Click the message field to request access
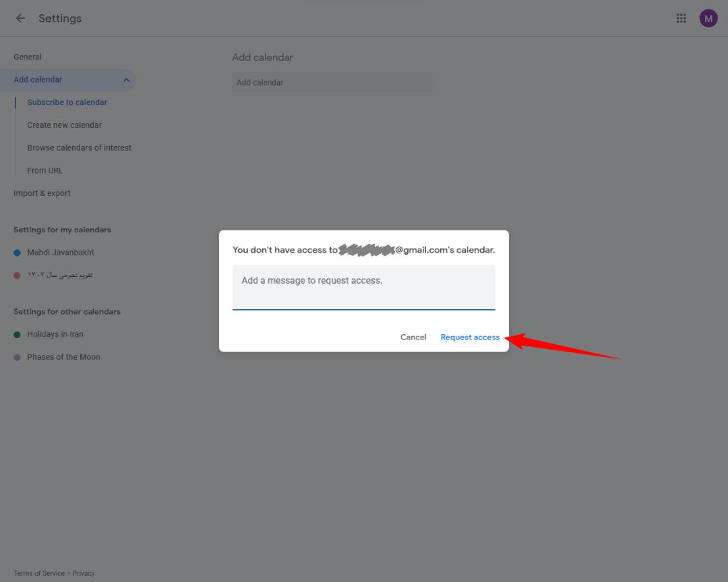This screenshot has height=582, width=728. pyautogui.click(x=363, y=287)
